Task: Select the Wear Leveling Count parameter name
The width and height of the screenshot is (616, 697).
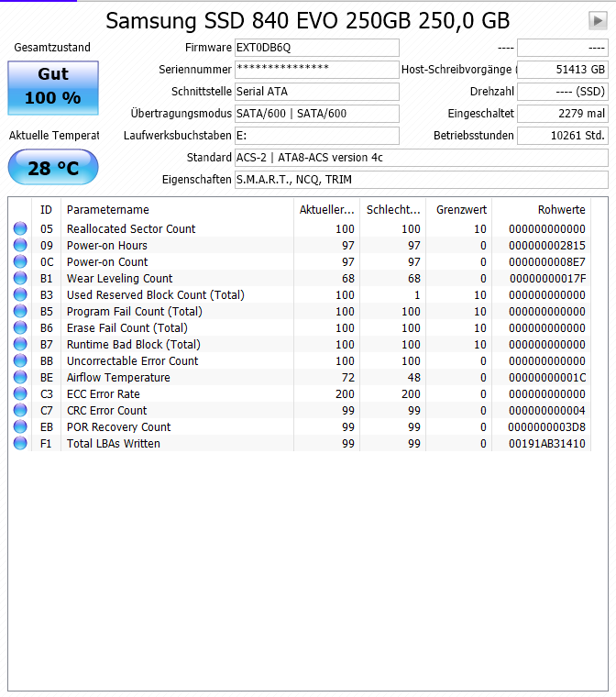Action: click(x=119, y=278)
